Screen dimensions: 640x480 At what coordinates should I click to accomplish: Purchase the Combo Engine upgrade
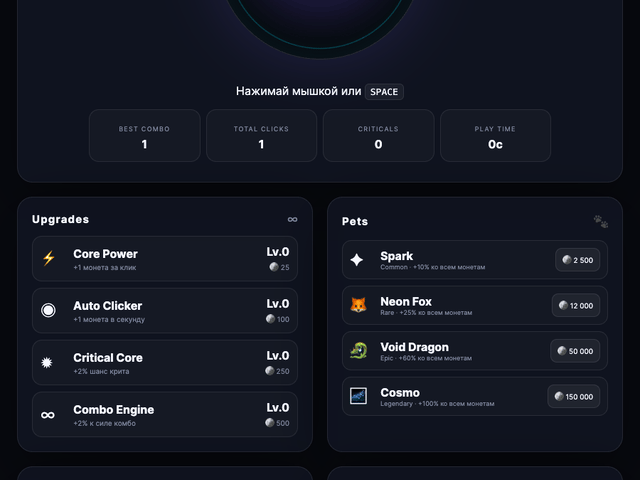165,414
